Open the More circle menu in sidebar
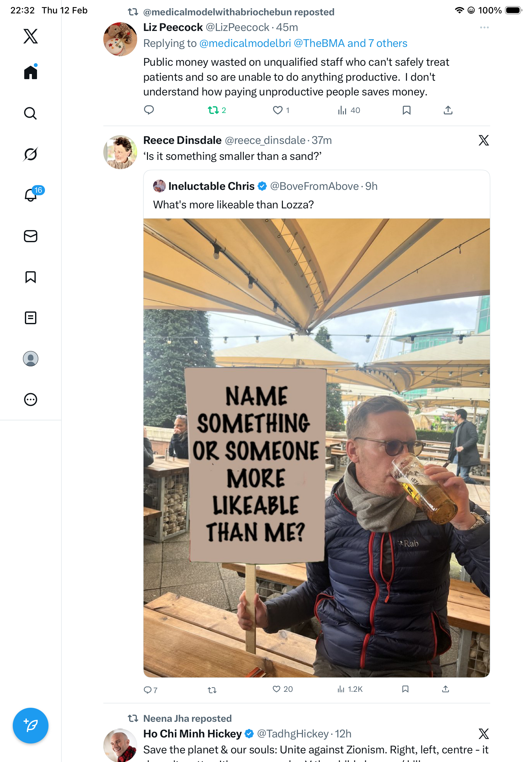Image resolution: width=532 pixels, height=762 pixels. click(31, 399)
